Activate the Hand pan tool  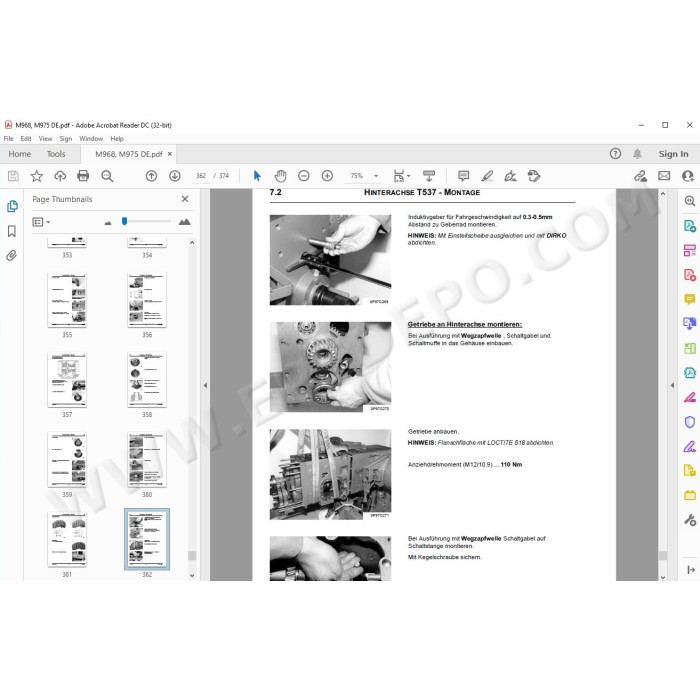280,176
